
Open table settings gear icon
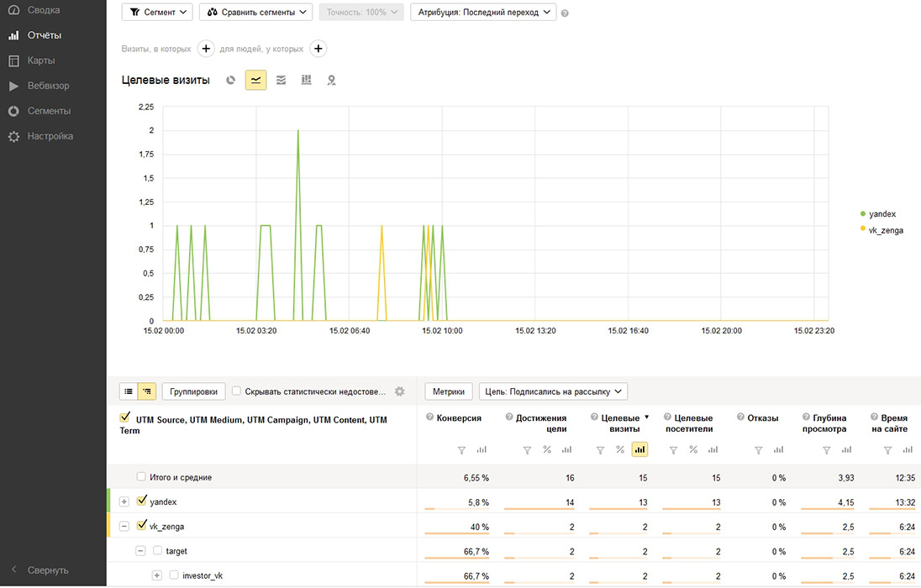400,391
